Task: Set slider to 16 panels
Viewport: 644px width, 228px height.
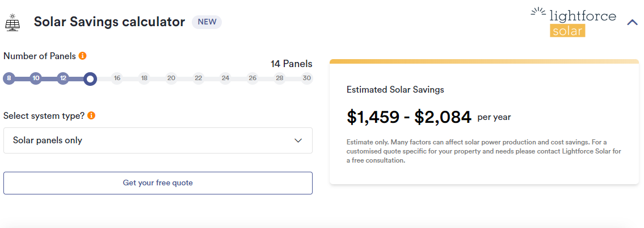Action: tap(117, 78)
